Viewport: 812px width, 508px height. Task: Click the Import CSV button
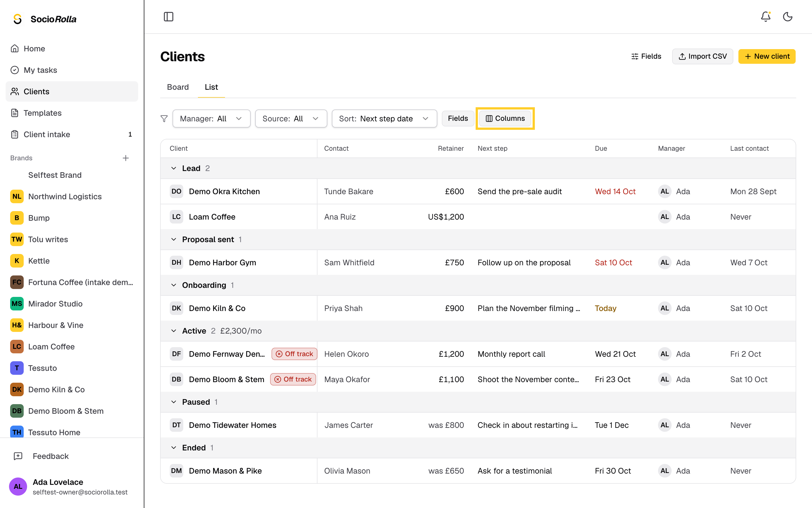point(702,56)
